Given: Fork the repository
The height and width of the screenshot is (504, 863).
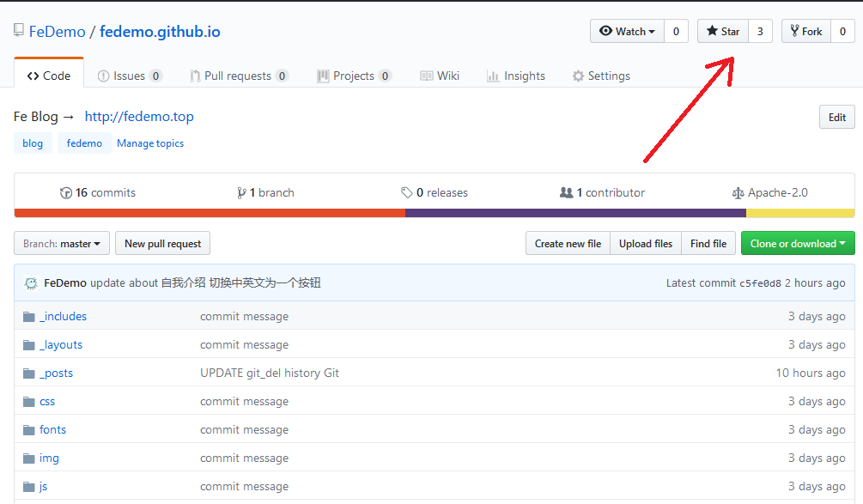Looking at the screenshot, I should [806, 32].
